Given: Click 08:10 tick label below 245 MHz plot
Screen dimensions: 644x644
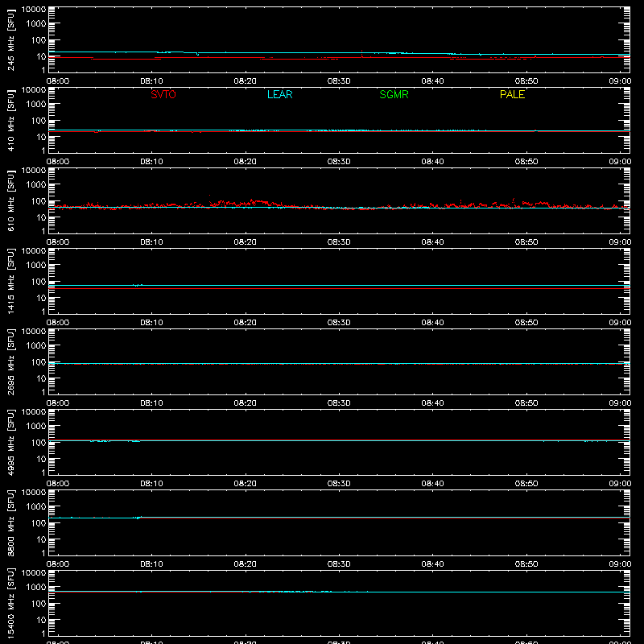Looking at the screenshot, I should pyautogui.click(x=151, y=81).
